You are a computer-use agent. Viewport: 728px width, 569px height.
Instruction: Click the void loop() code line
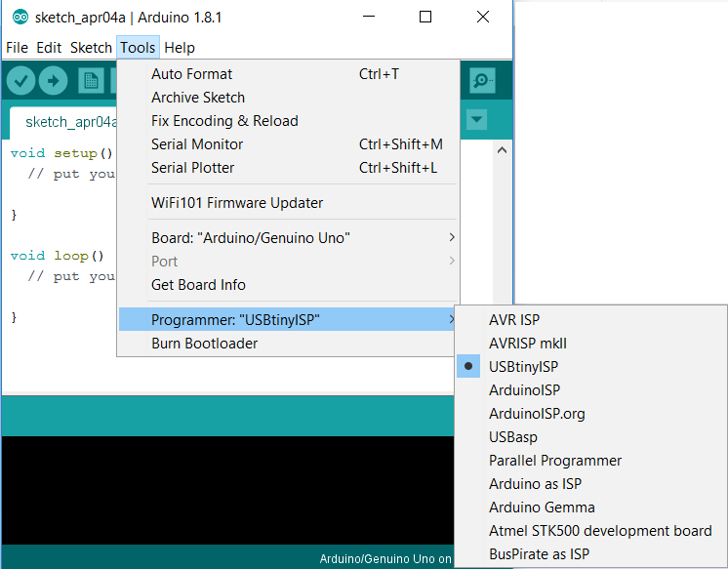(x=58, y=256)
